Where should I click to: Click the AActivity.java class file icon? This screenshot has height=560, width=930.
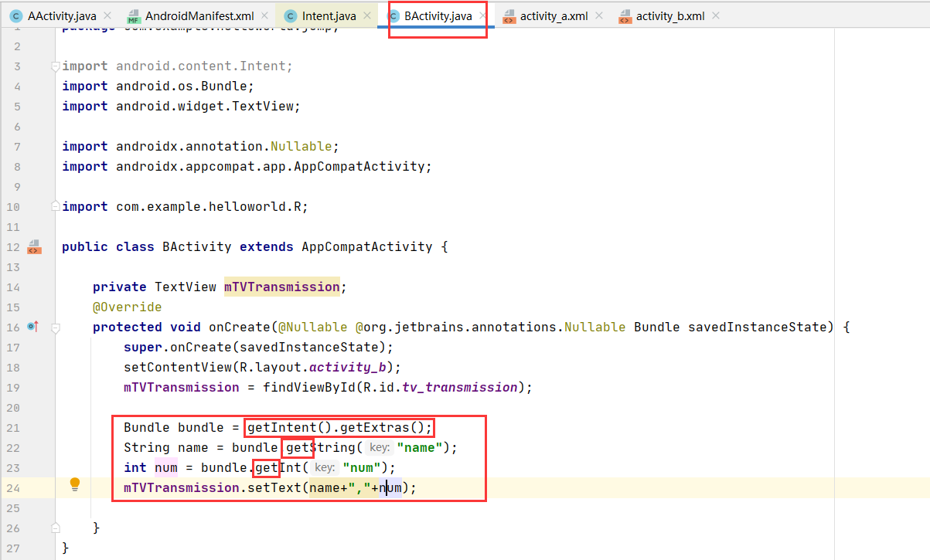[15, 15]
